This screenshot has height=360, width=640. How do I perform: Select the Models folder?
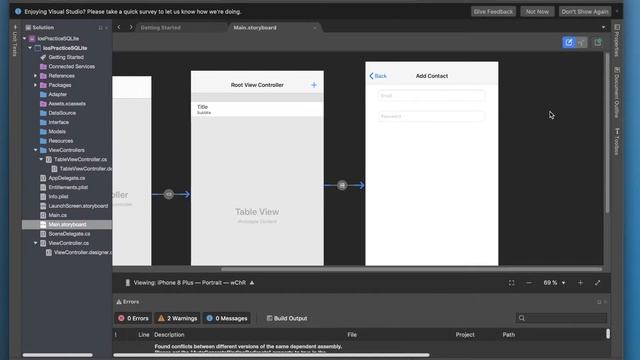(57, 131)
